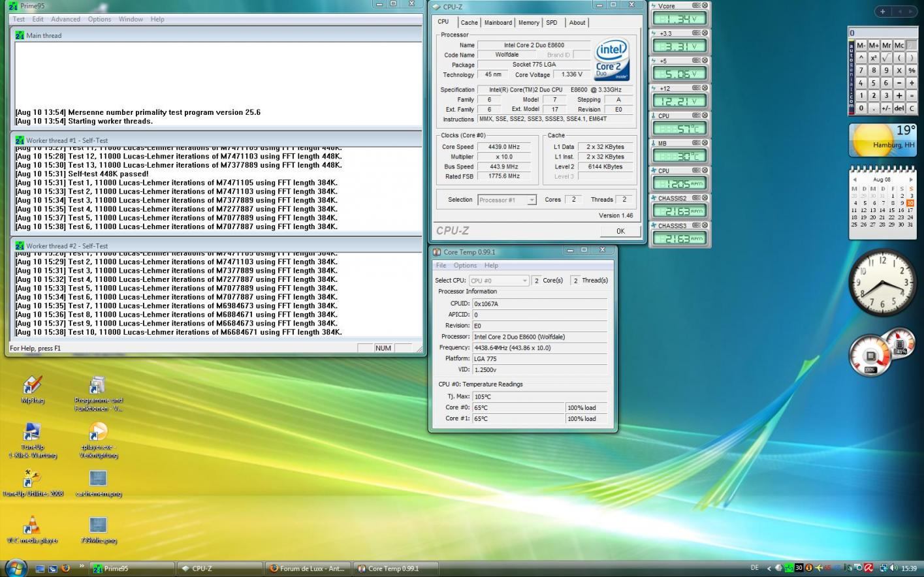Click the calculator gadget display field
This screenshot has width=924, height=577.
(x=883, y=33)
